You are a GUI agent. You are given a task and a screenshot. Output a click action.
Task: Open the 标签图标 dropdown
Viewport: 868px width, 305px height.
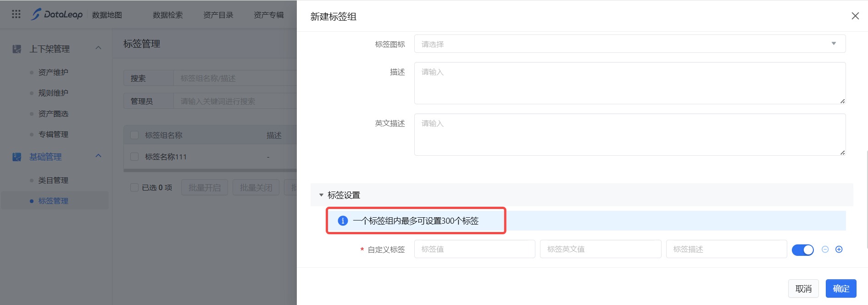pyautogui.click(x=629, y=44)
